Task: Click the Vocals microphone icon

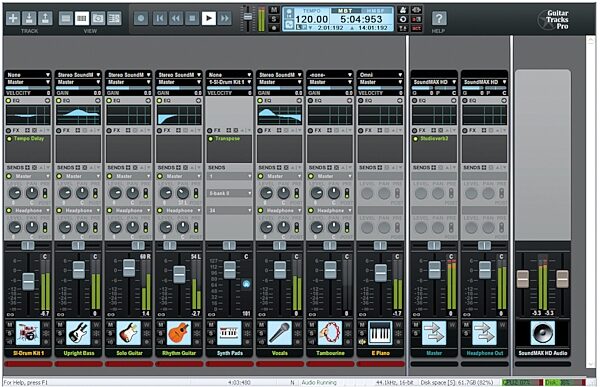Action: pos(280,333)
